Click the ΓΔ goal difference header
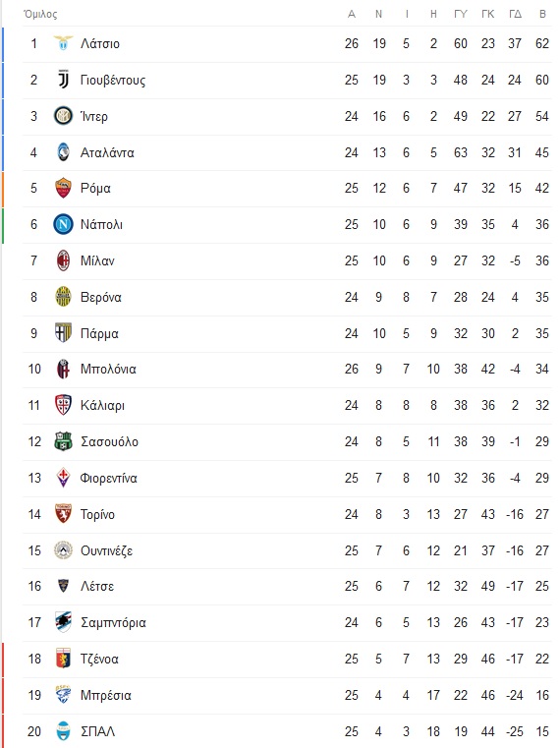 click(x=515, y=14)
